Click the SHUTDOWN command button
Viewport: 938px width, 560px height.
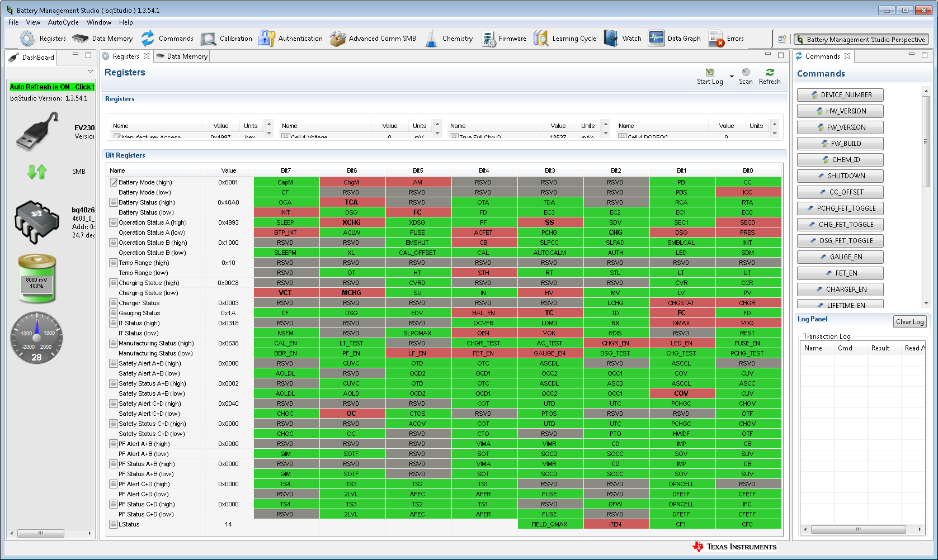pyautogui.click(x=840, y=176)
